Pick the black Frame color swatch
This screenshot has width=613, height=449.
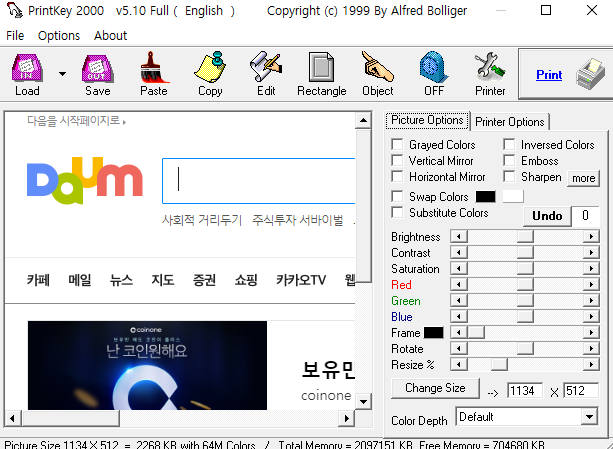coord(434,333)
